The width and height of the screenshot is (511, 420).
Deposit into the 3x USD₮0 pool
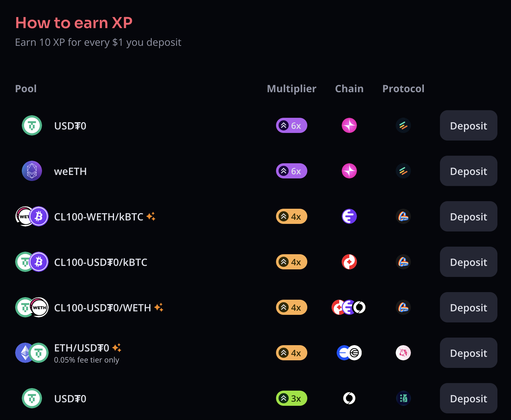coord(468,398)
